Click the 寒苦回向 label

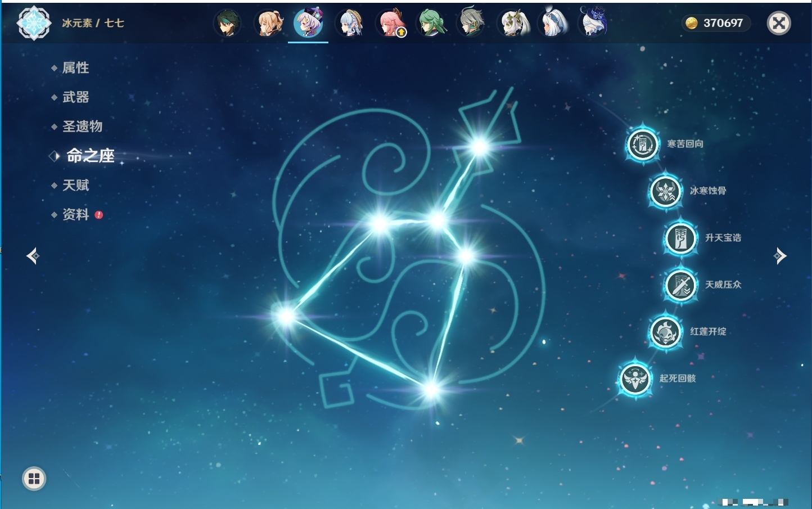pyautogui.click(x=685, y=144)
